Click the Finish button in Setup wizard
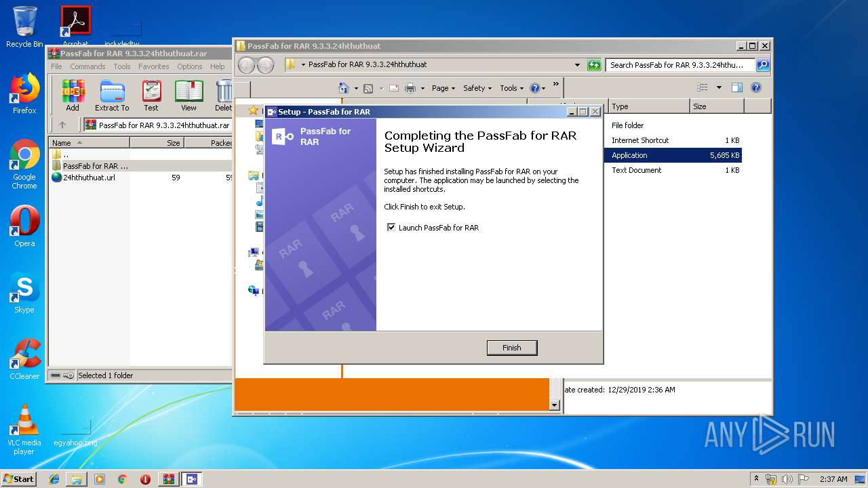The image size is (868, 488). click(511, 348)
